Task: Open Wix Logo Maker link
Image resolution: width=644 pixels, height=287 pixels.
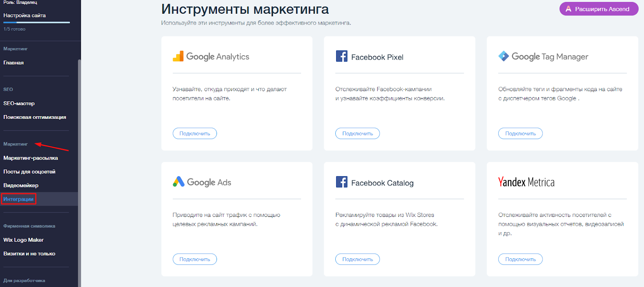Action: pyautogui.click(x=23, y=240)
